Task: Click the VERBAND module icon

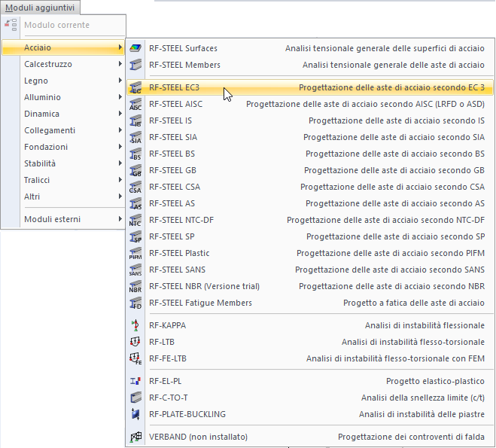Action: (135, 437)
